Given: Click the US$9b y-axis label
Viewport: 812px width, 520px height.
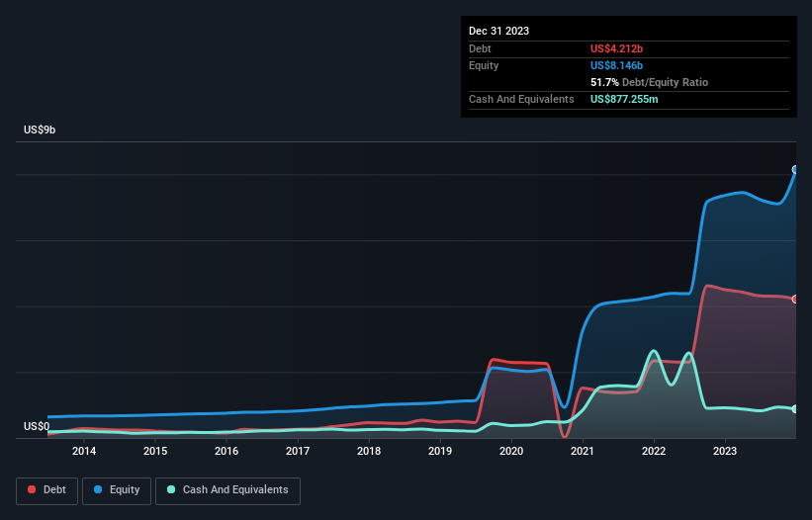Looking at the screenshot, I should (x=40, y=130).
